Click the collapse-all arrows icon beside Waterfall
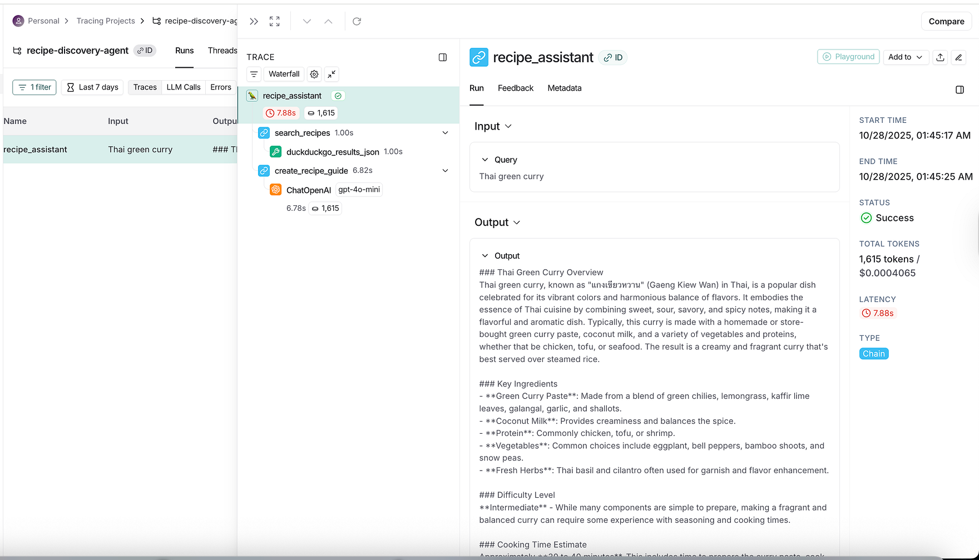The image size is (979, 560). point(332,74)
